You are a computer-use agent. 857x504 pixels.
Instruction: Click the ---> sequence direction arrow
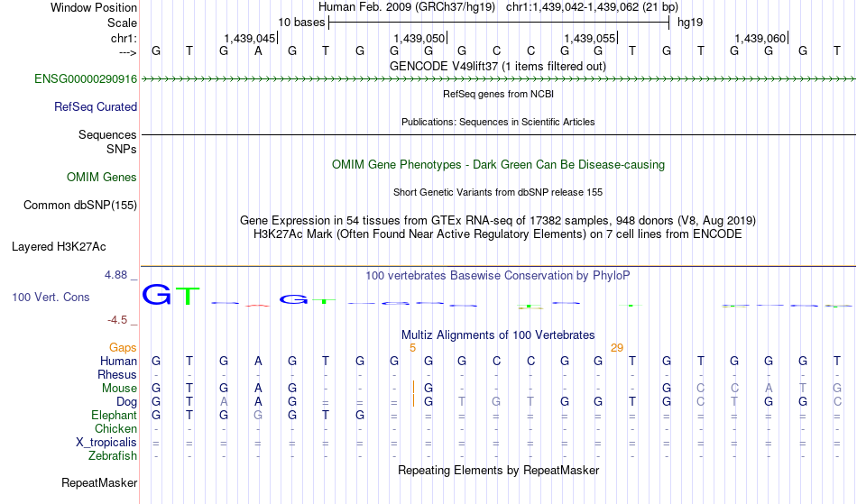tap(128, 53)
